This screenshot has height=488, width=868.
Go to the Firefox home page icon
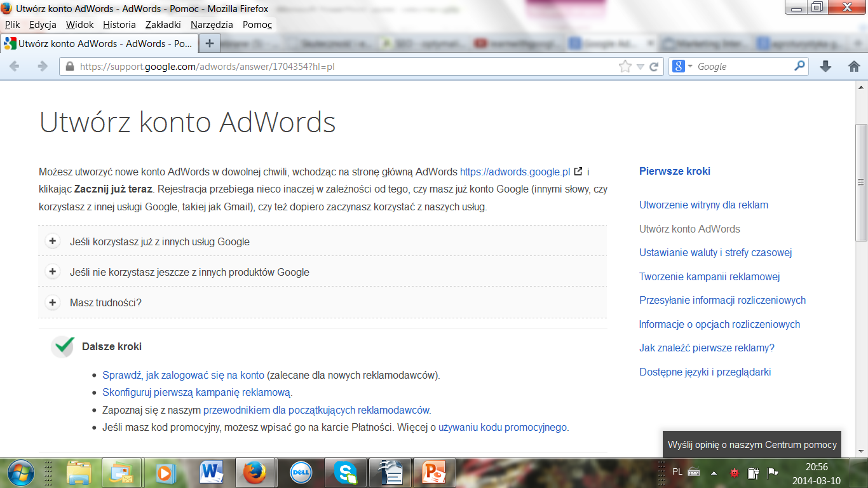click(x=855, y=66)
